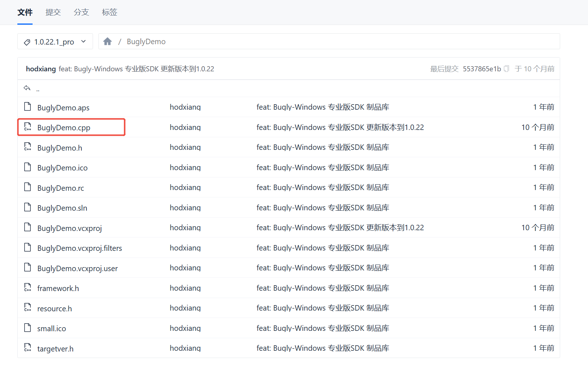Click the file icon beside BuglyDemo.aps
This screenshot has height=375, width=588.
(28, 107)
